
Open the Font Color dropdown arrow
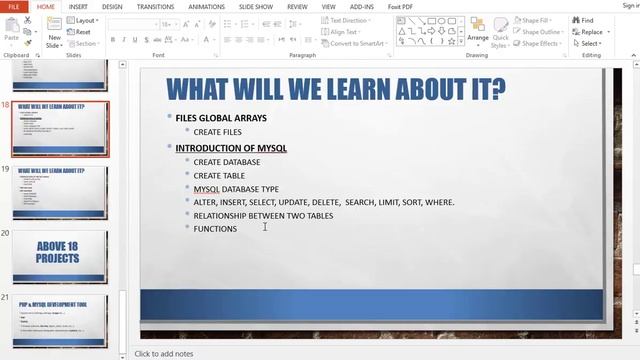coord(214,40)
